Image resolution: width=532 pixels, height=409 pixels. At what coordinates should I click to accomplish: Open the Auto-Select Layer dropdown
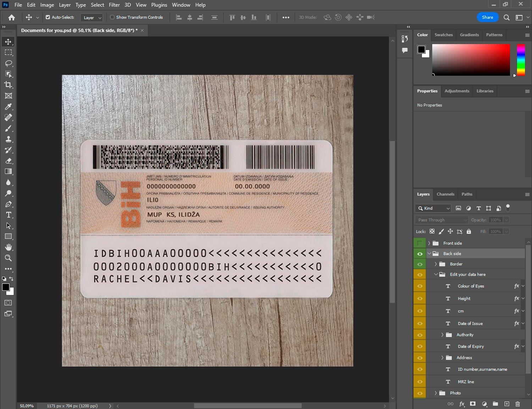point(92,17)
